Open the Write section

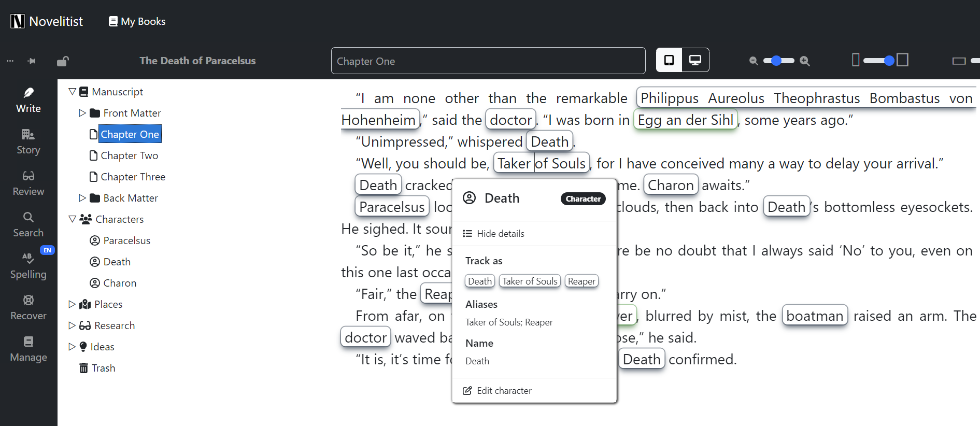click(29, 101)
